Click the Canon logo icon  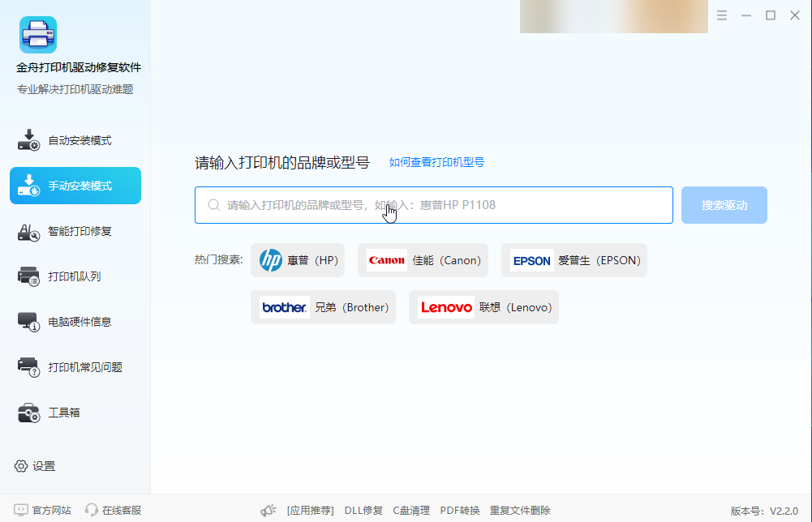click(x=387, y=260)
